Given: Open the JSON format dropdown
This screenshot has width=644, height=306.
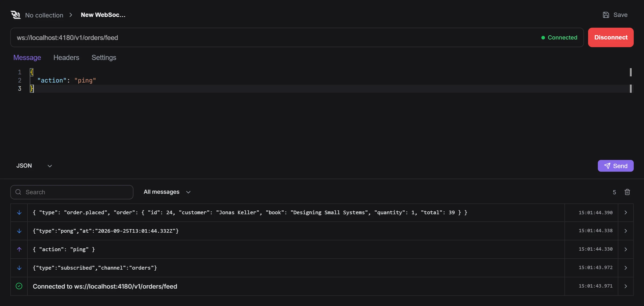Looking at the screenshot, I should (x=34, y=166).
